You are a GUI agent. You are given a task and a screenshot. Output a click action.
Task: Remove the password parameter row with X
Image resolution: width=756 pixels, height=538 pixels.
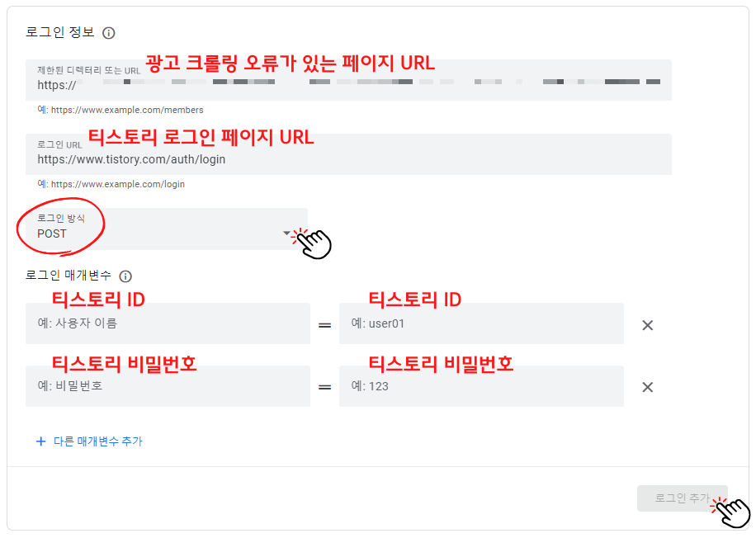(x=648, y=387)
